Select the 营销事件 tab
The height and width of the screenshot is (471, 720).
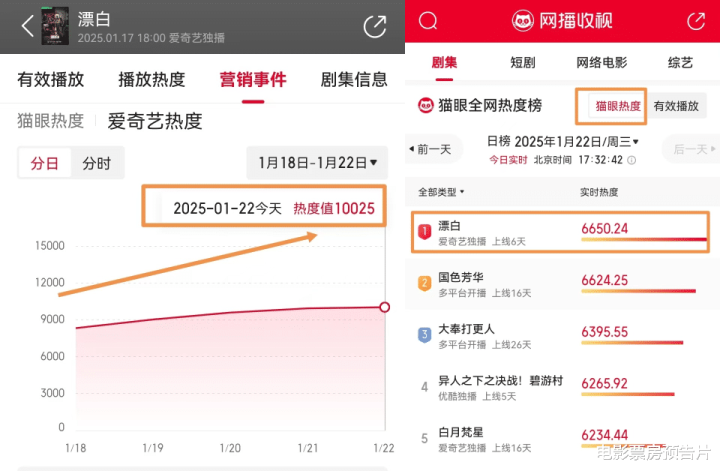[x=253, y=79]
